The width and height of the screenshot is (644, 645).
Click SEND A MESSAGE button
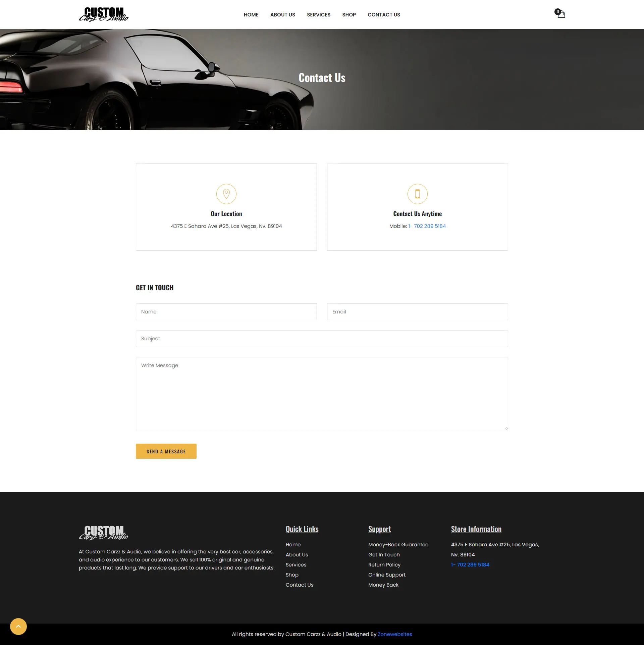coord(166,451)
